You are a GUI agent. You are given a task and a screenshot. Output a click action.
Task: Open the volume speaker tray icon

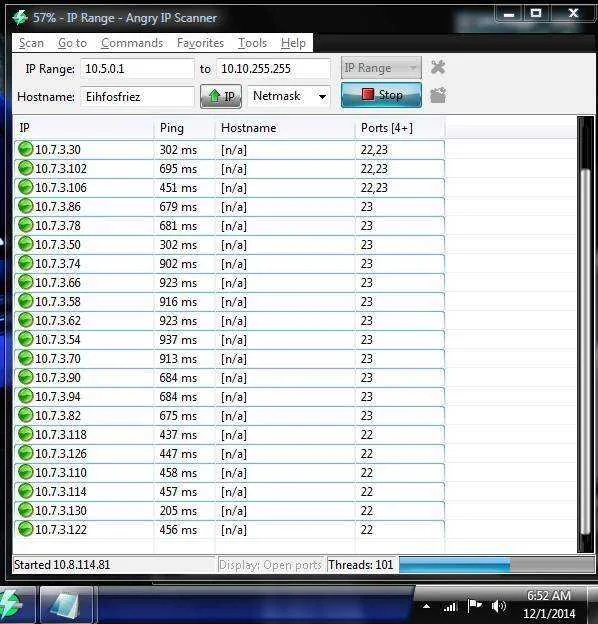click(498, 606)
